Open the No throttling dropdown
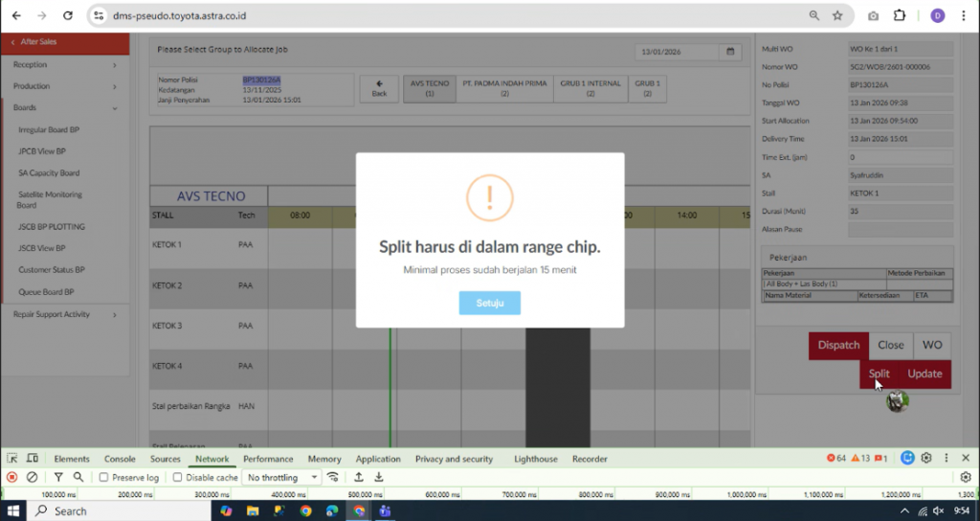 coord(282,477)
